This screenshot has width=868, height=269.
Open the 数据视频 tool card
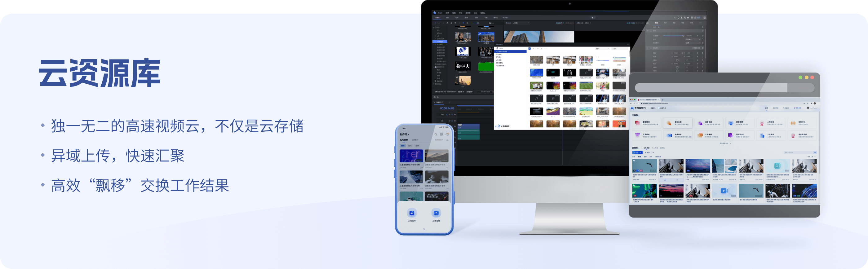coord(740,123)
